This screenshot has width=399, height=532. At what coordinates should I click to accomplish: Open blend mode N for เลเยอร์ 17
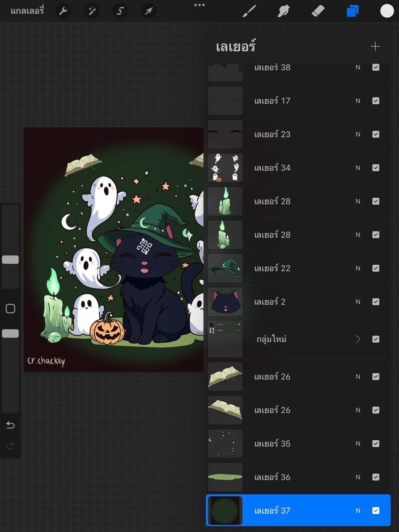tap(358, 101)
